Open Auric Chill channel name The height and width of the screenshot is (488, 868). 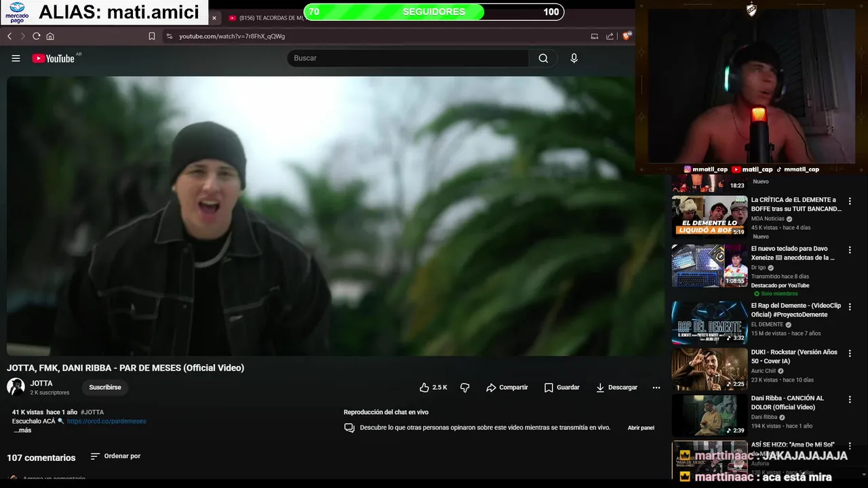(763, 371)
